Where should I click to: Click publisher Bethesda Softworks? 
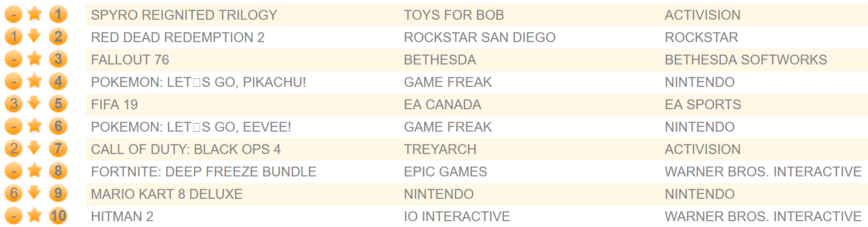coord(745,60)
